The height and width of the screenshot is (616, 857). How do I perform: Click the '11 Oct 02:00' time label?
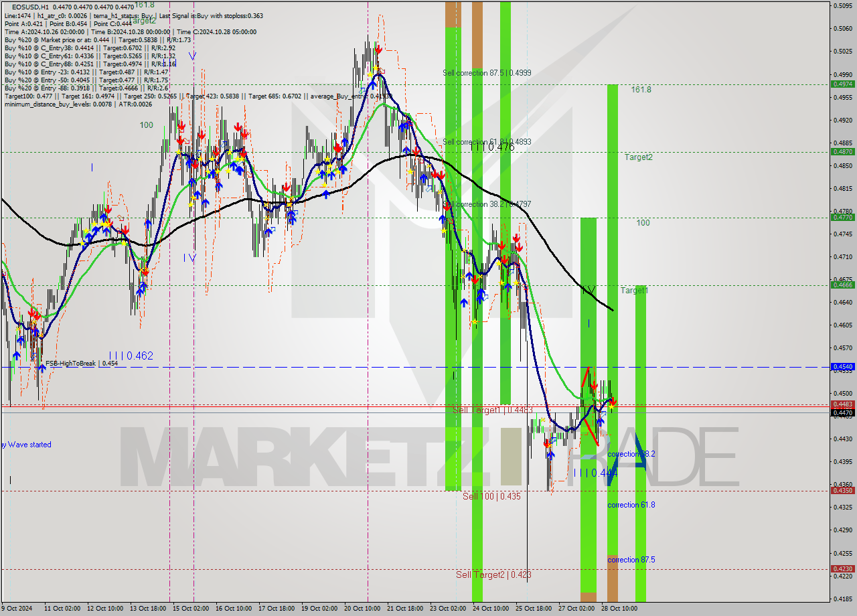pos(62,609)
